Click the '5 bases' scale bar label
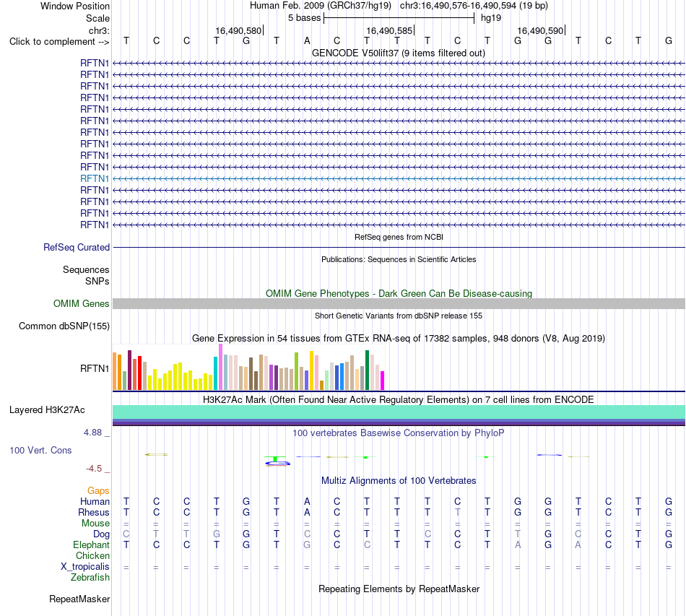 [x=305, y=18]
